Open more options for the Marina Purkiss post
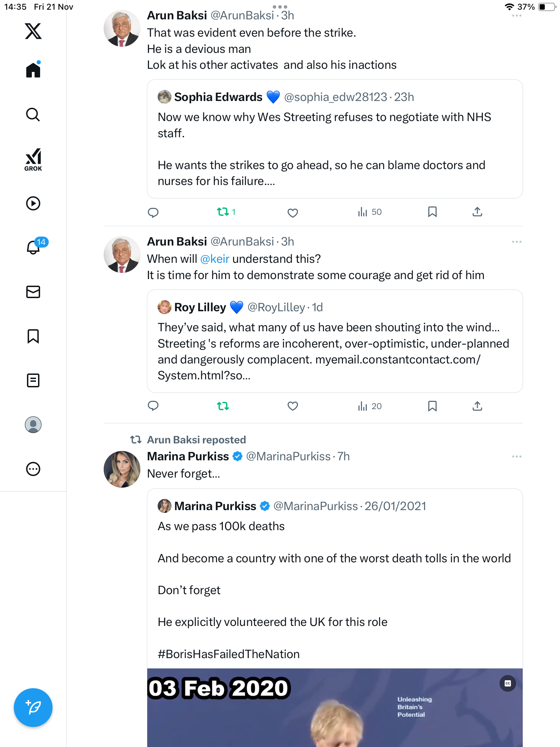Image resolution: width=560 pixels, height=747 pixels. (516, 456)
